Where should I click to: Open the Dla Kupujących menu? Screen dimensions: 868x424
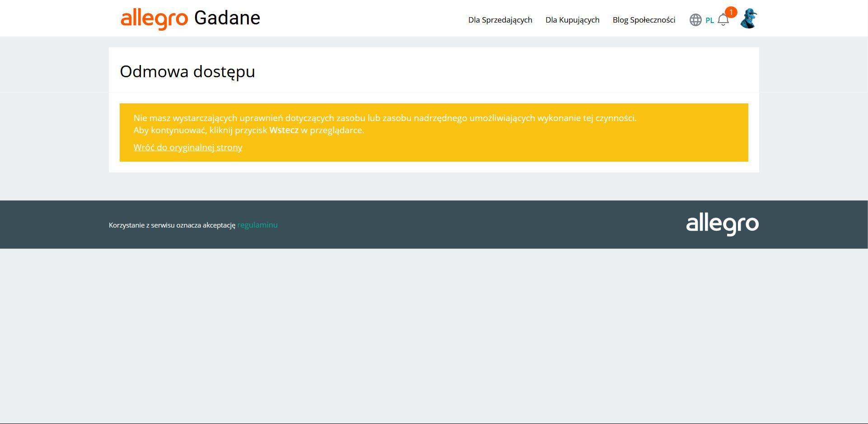(572, 20)
